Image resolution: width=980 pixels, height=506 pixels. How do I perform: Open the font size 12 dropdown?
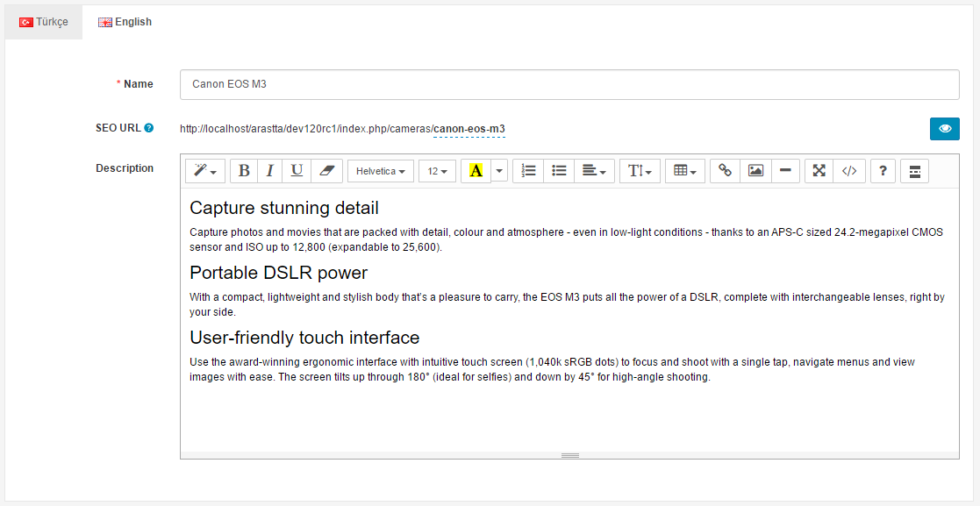438,171
